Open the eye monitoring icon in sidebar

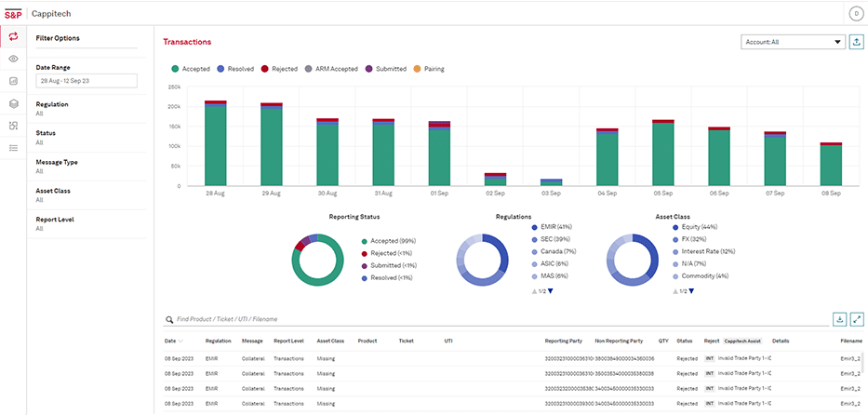[13, 59]
